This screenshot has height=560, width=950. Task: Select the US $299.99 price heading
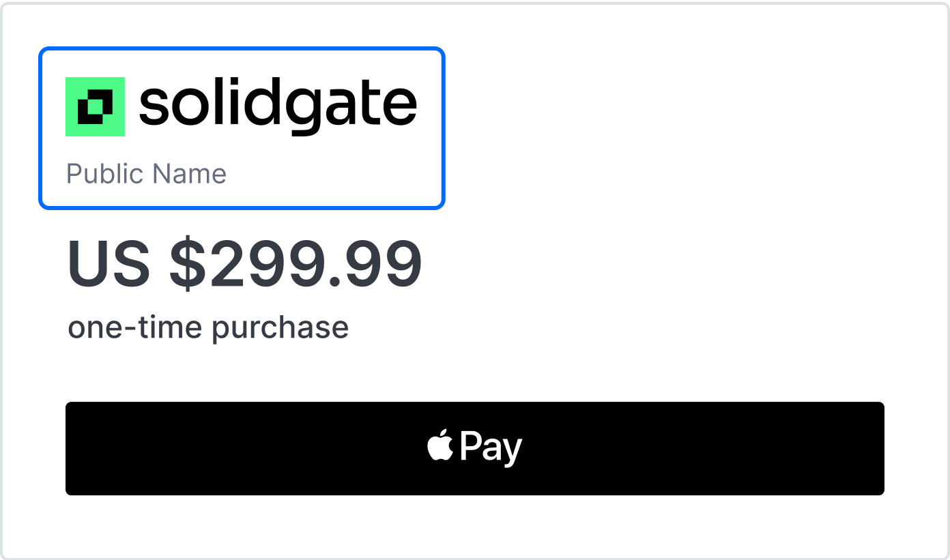tap(245, 264)
